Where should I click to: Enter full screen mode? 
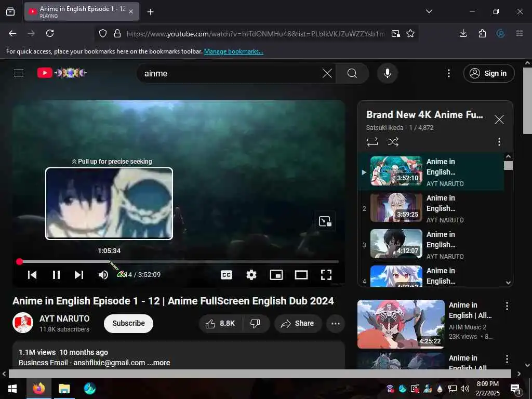(x=326, y=275)
